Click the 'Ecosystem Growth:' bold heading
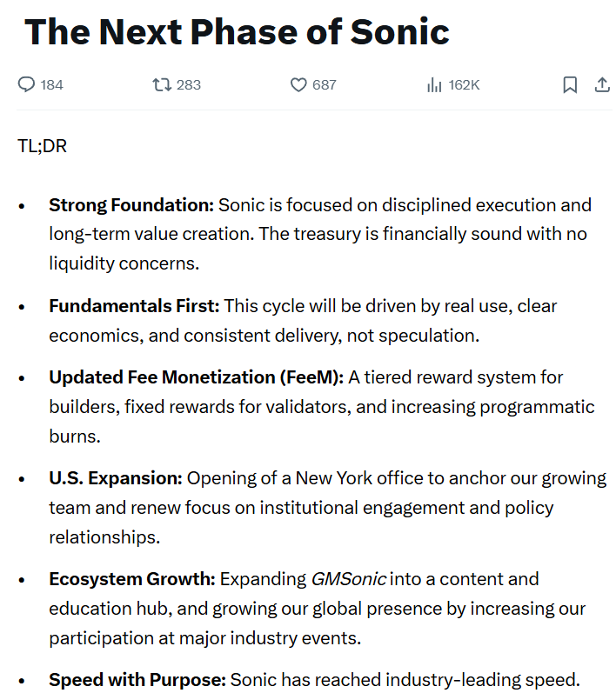 click(x=132, y=579)
